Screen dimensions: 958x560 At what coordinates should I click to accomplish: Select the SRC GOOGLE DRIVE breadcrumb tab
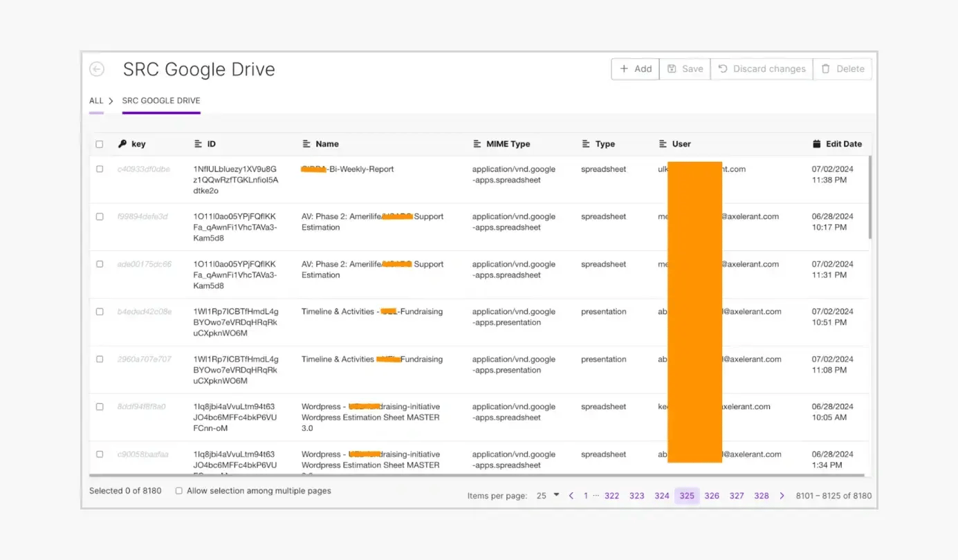pos(161,100)
